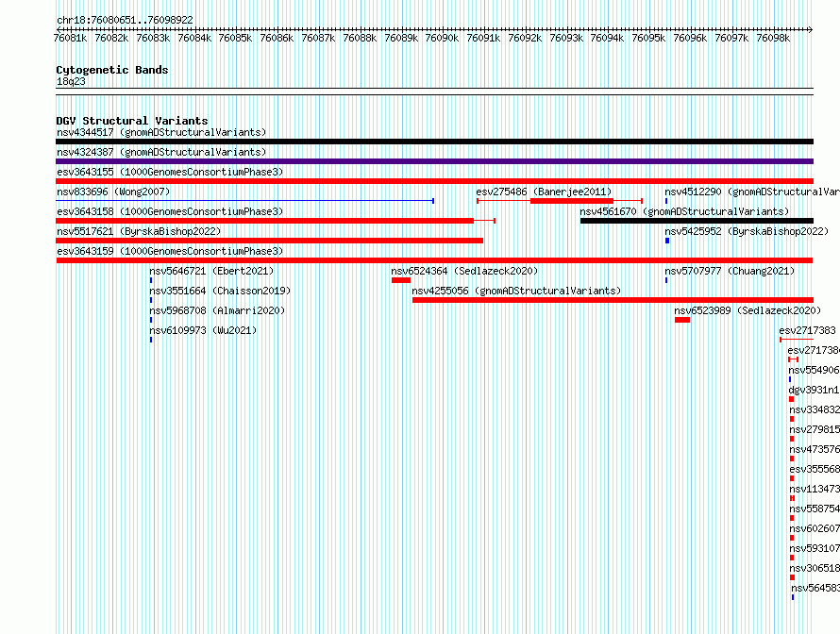Viewport: 840px width, 634px height.
Task: Click the red bar under nsv5517621
Action: click(270, 241)
